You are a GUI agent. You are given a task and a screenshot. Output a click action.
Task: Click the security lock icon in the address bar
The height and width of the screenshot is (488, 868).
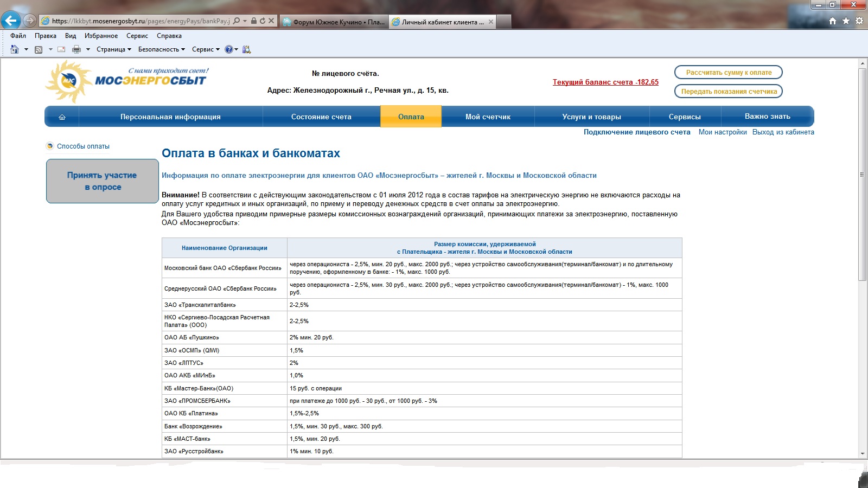coord(253,21)
